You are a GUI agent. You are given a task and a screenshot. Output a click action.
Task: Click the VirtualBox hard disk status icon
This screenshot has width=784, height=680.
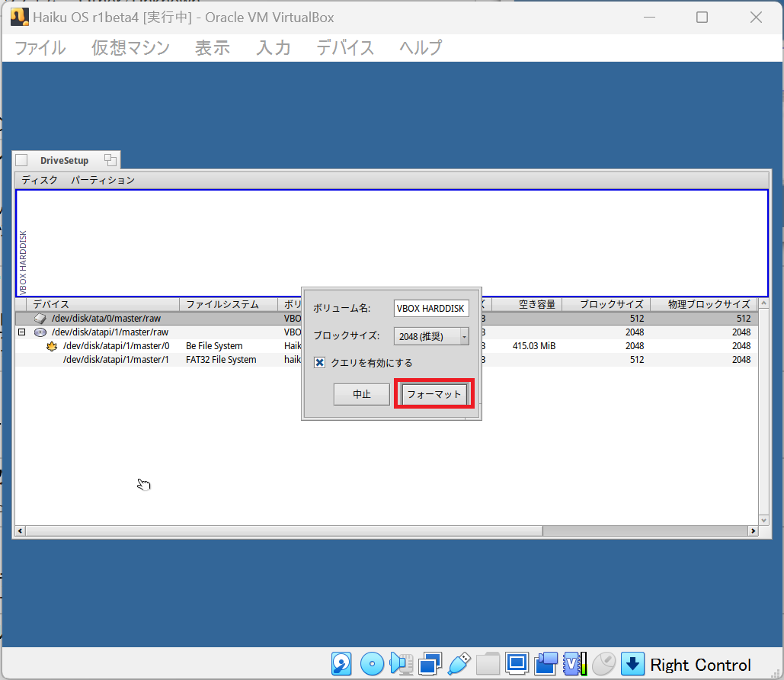[x=341, y=664]
